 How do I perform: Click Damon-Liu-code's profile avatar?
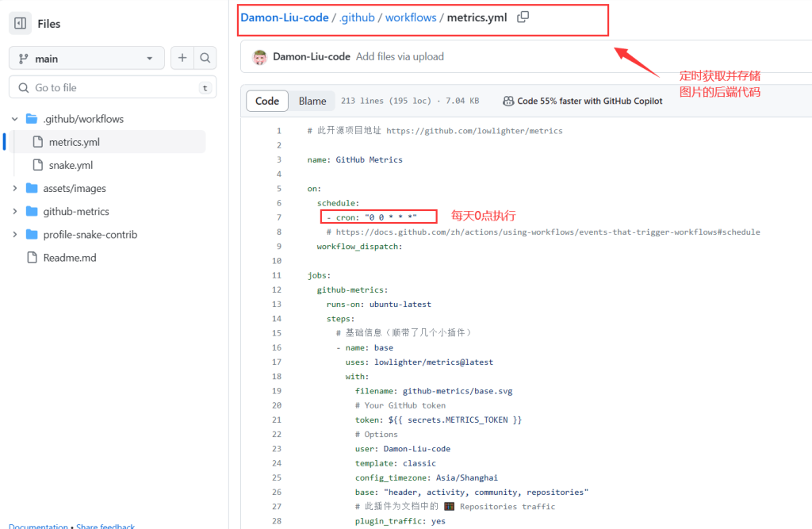259,56
